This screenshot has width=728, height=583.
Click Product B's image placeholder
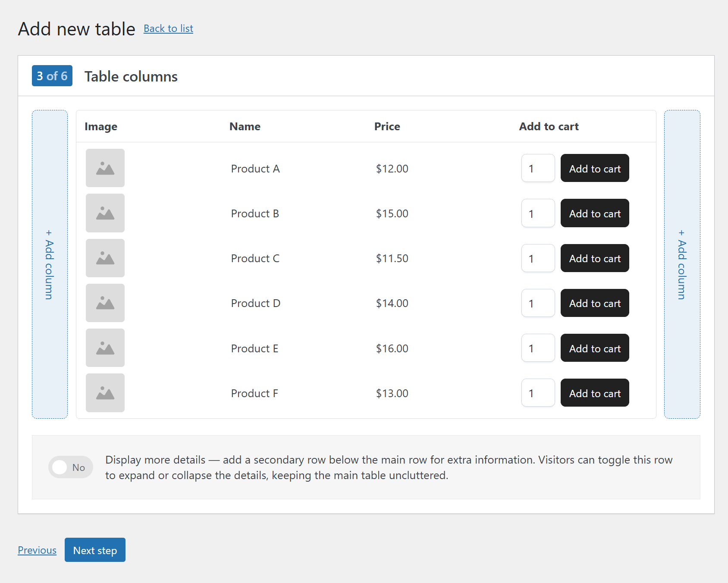click(105, 213)
